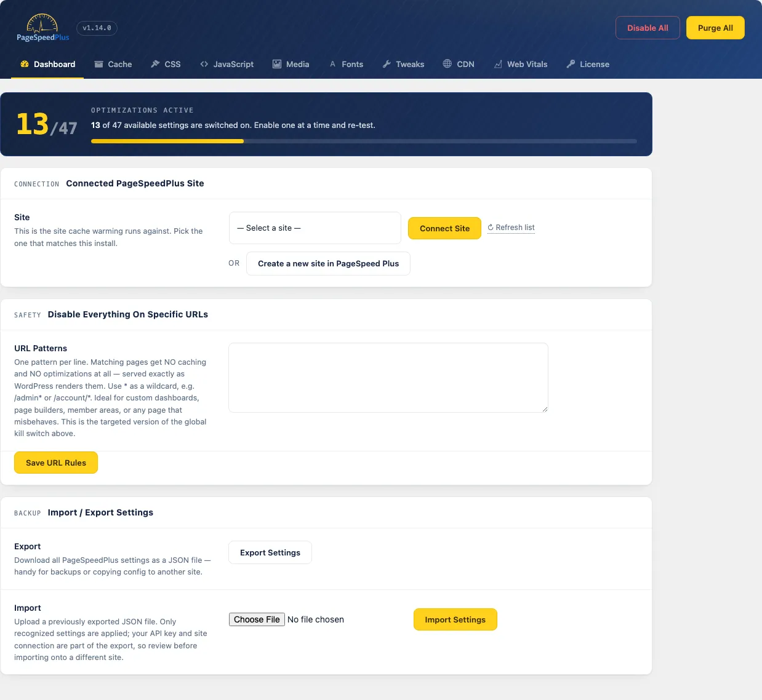The image size is (762, 700).
Task: Open the Fonts tab
Action: tap(346, 64)
